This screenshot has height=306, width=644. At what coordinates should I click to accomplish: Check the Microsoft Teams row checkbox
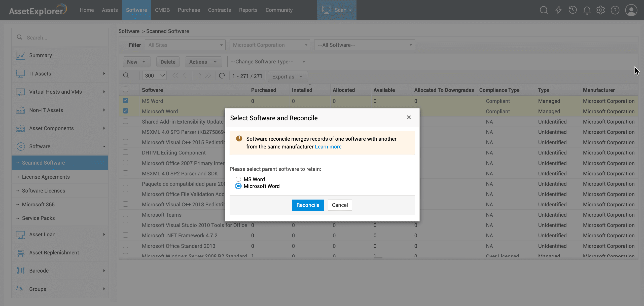coord(125,214)
